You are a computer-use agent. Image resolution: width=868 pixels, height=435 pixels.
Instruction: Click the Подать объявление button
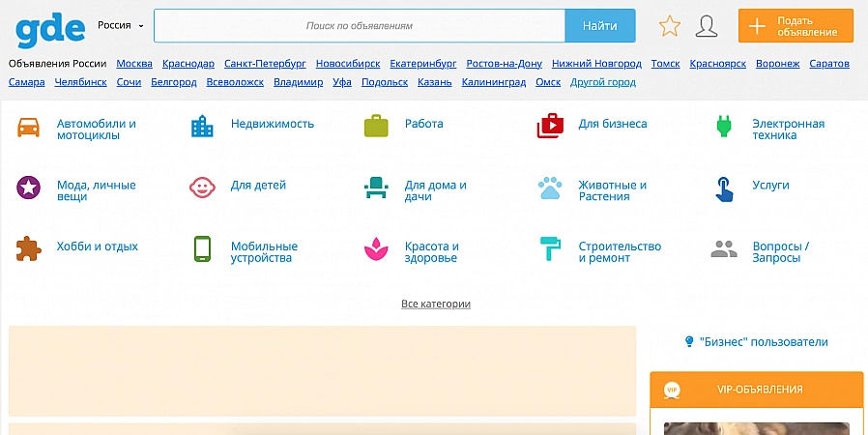click(796, 26)
